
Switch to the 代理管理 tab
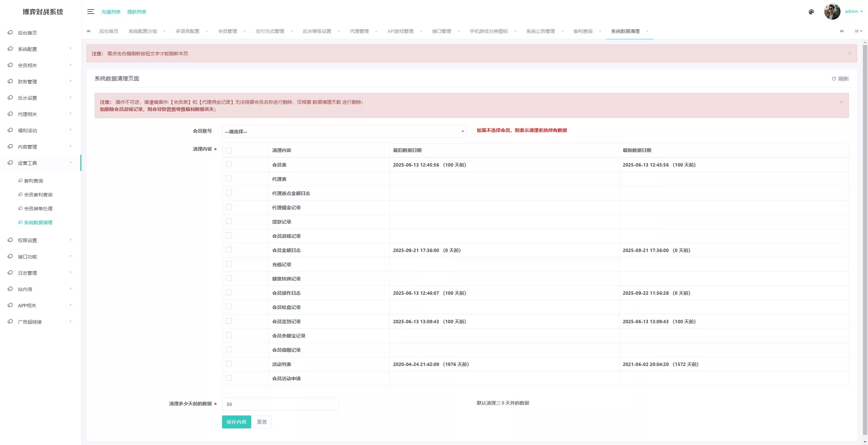pyautogui.click(x=359, y=31)
